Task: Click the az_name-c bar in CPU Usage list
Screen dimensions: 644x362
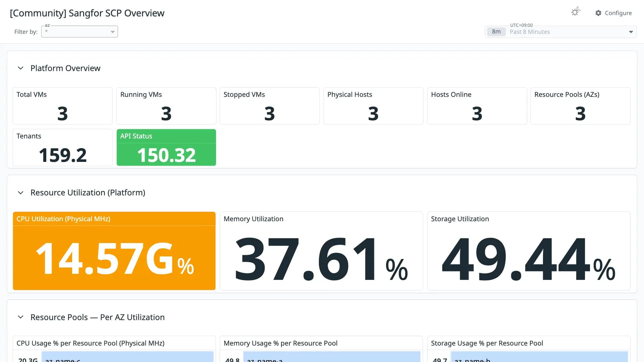Action: tap(127, 357)
